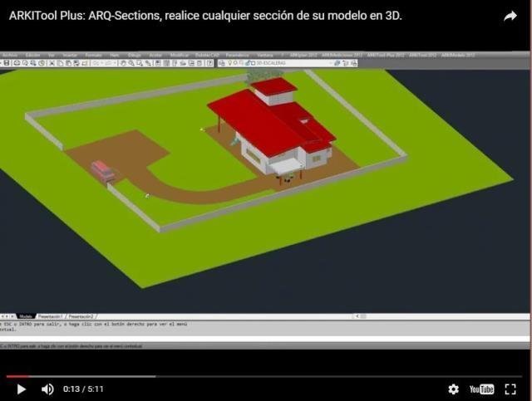Open the video on YouTube via logo
Screen dimensions: 532x401
click(481, 389)
